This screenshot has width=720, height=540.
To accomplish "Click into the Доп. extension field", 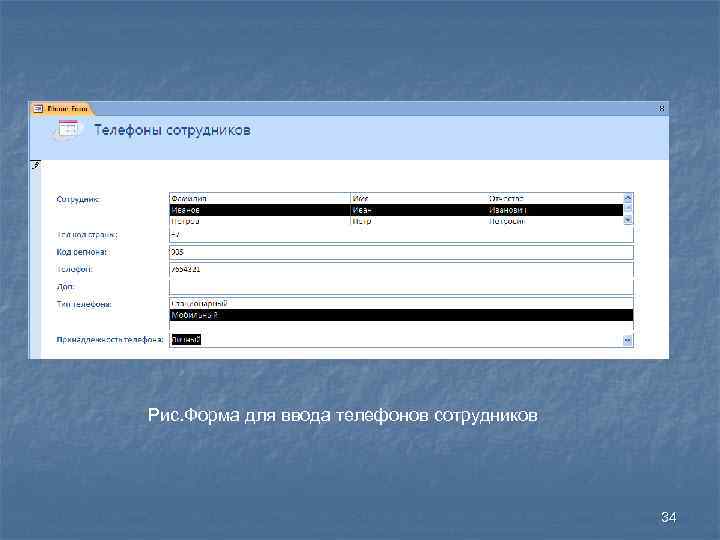I will [x=401, y=287].
